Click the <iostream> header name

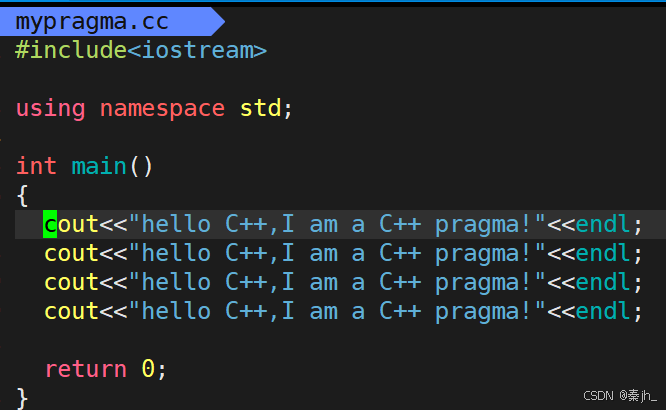(x=197, y=50)
